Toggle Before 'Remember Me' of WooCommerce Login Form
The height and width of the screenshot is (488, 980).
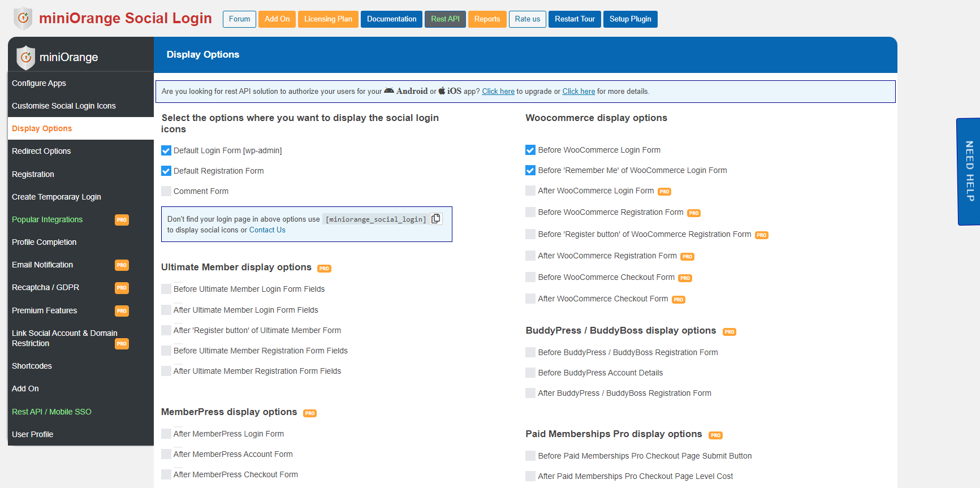pos(530,170)
